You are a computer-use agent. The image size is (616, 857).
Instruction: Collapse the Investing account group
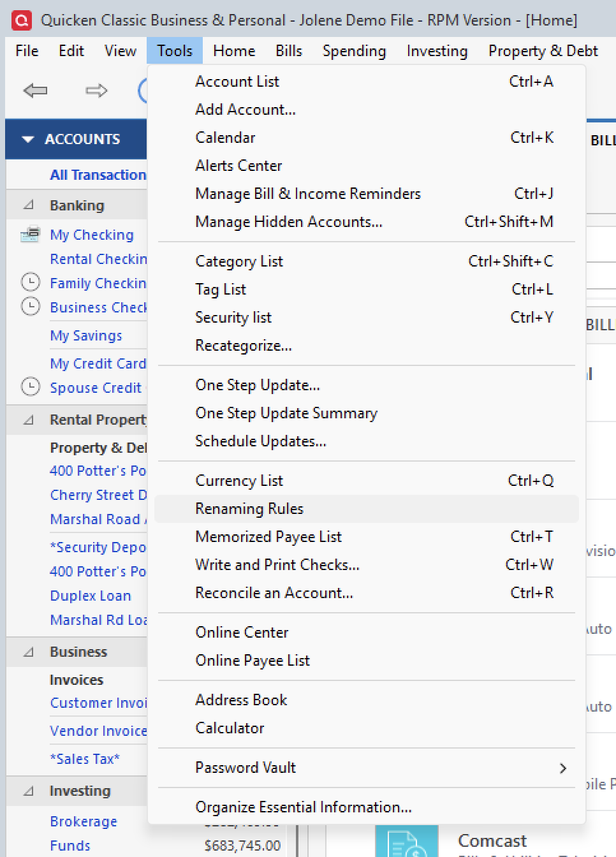click(29, 791)
